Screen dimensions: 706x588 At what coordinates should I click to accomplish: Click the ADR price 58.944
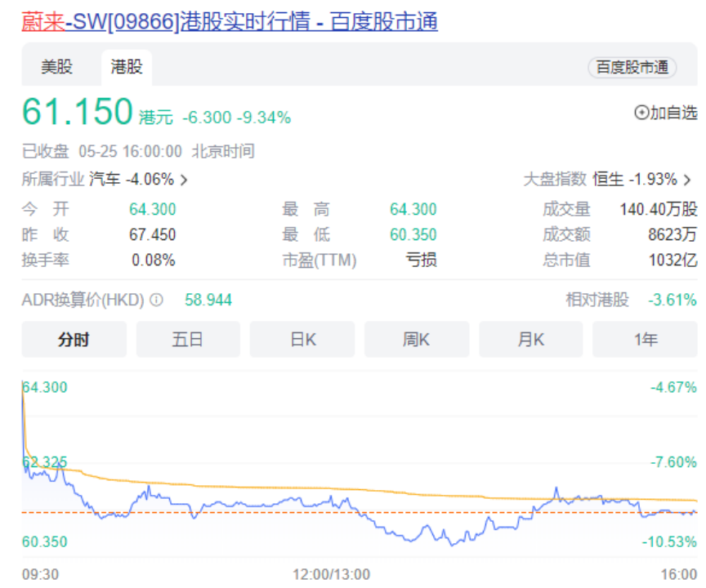208,300
